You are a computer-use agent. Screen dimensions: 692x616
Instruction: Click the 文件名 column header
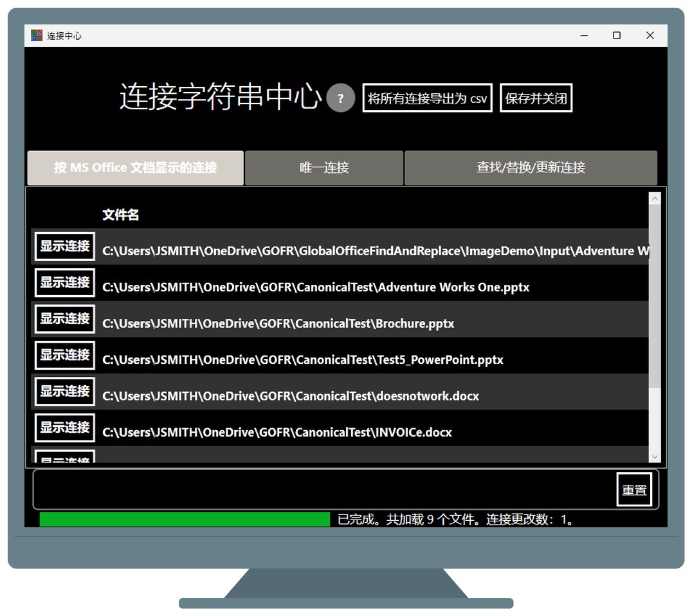coord(120,215)
